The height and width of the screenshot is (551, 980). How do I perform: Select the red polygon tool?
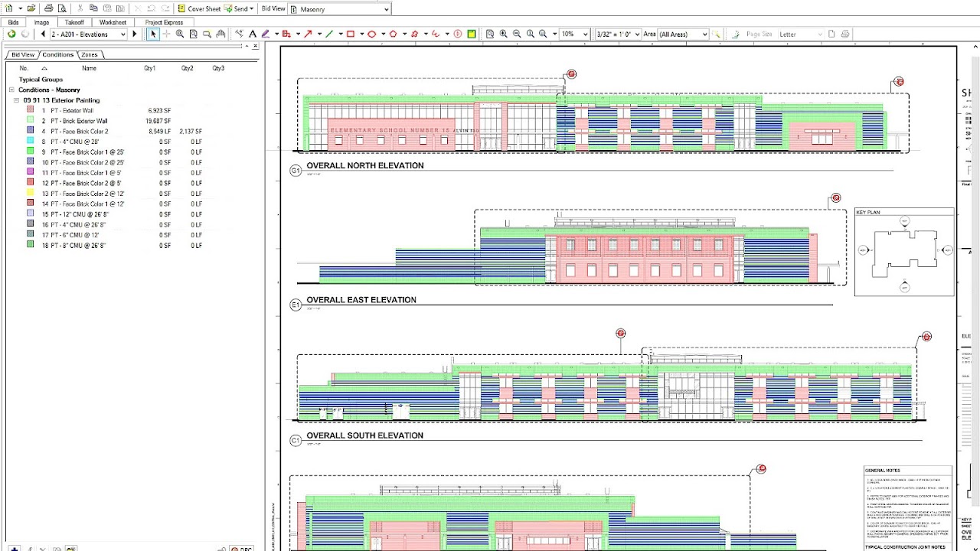click(393, 34)
